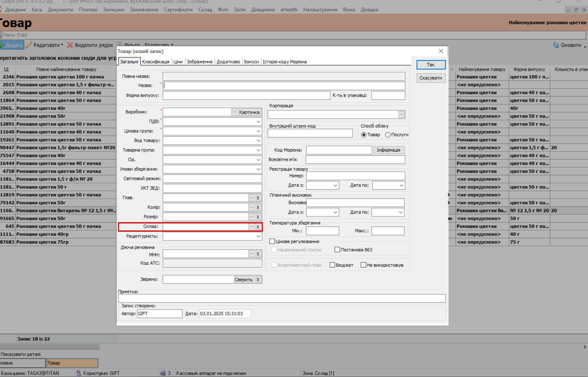Click the Скасувати button
Screen dimensions: 588x377
(x=431, y=78)
